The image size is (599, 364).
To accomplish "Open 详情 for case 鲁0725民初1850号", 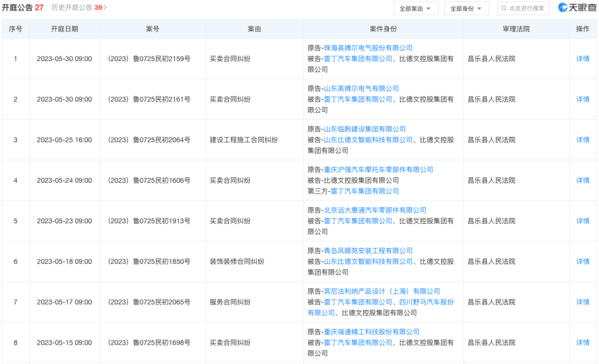I will [x=582, y=262].
